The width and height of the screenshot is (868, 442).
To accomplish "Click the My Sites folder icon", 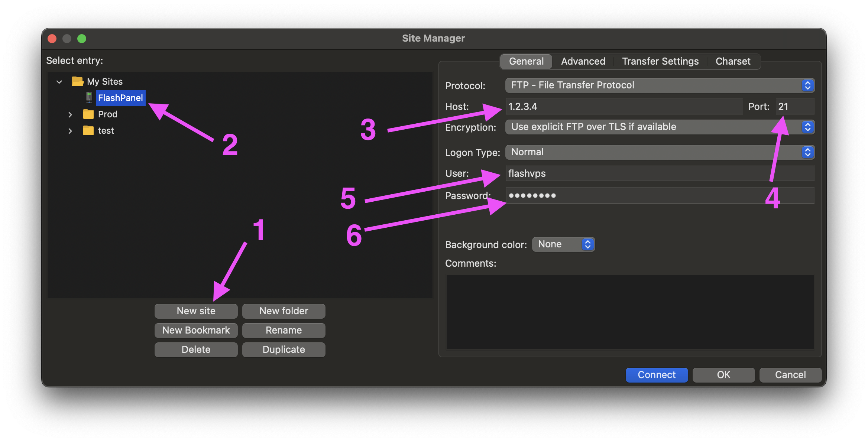I will (77, 81).
